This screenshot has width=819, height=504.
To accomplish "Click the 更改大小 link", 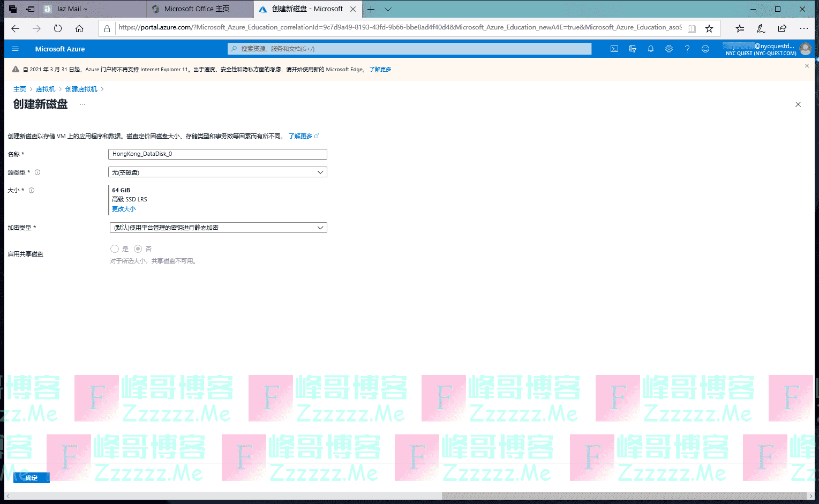I will (124, 209).
